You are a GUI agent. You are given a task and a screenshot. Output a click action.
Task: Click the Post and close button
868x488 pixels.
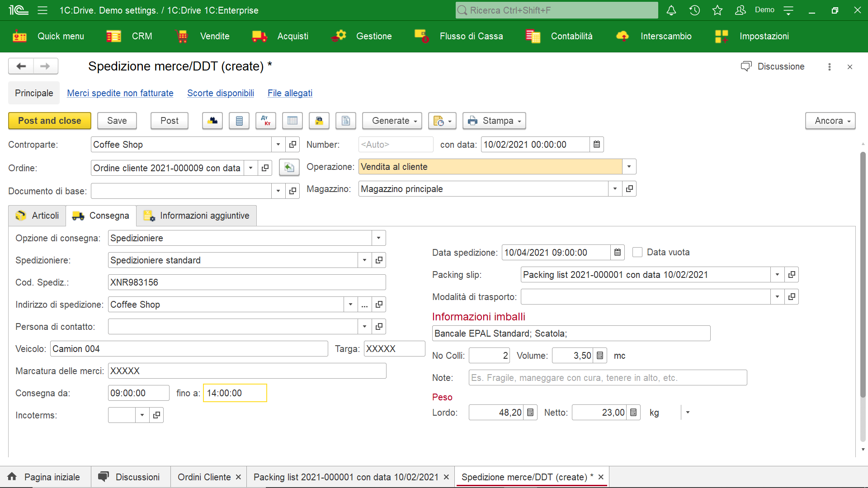(x=49, y=120)
